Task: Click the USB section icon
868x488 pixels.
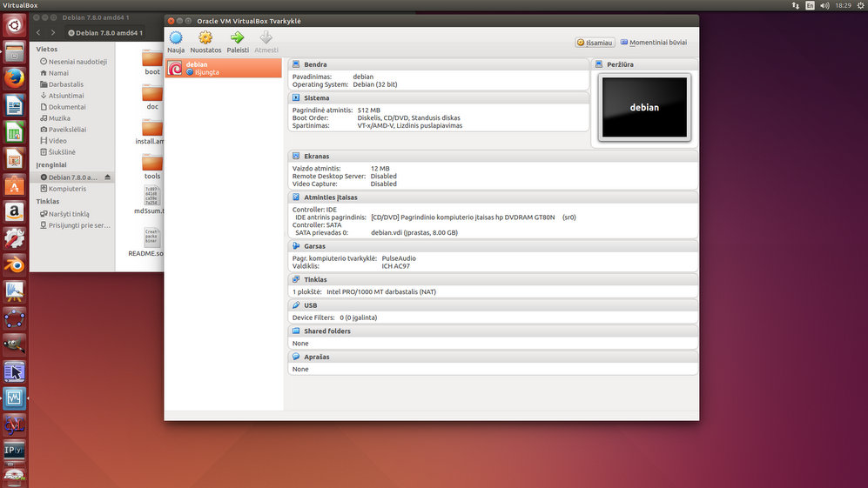Action: (x=297, y=305)
